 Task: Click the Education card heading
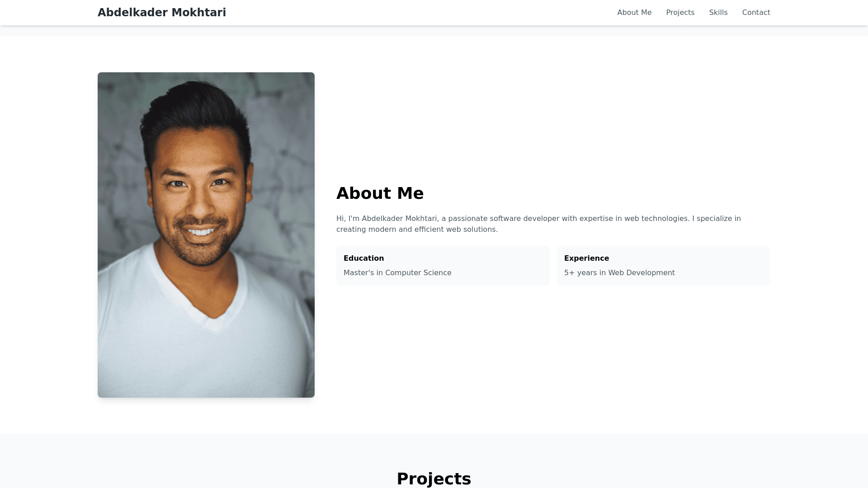(x=363, y=258)
